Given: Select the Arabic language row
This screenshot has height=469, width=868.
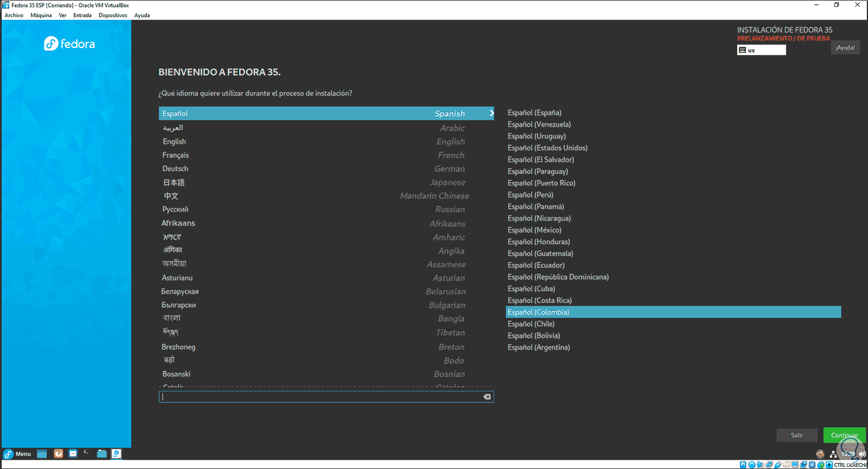Looking at the screenshot, I should click(326, 128).
